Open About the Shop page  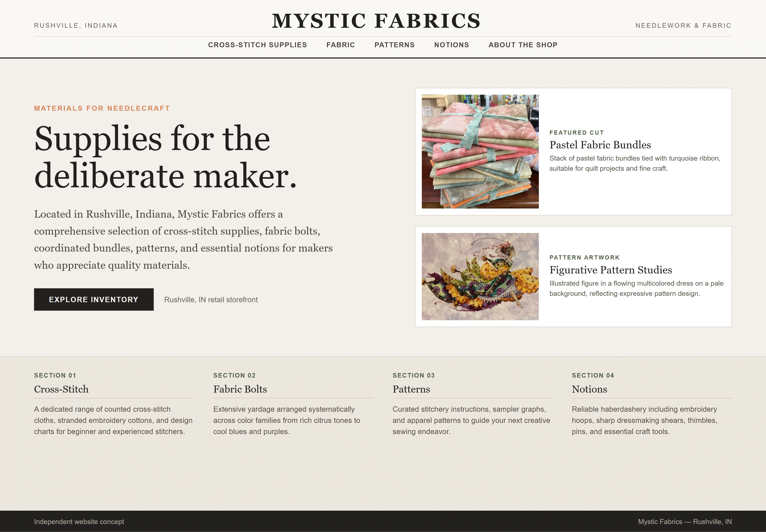[x=523, y=45]
